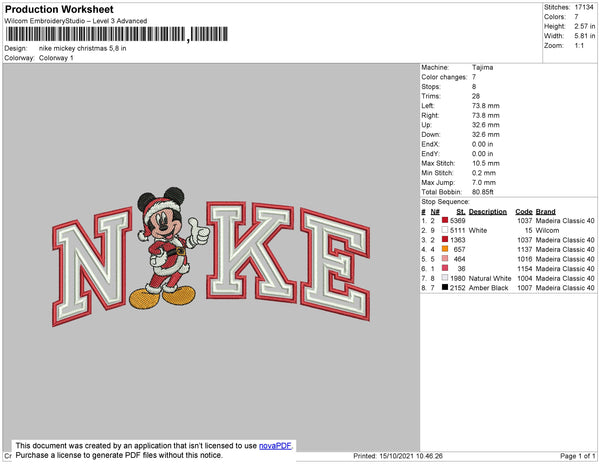Click the Left value '73.8 mm'

coord(486,106)
